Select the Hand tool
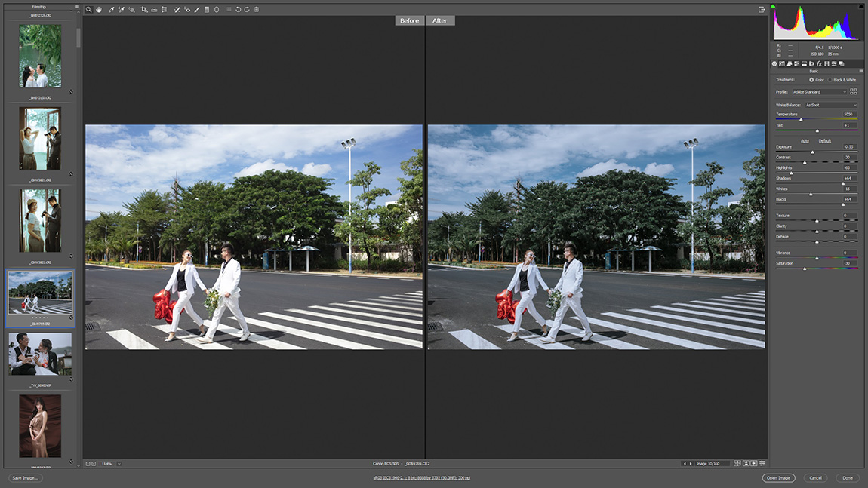 point(99,9)
